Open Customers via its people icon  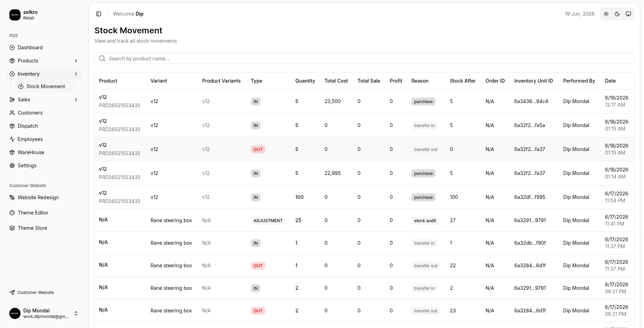tap(12, 113)
